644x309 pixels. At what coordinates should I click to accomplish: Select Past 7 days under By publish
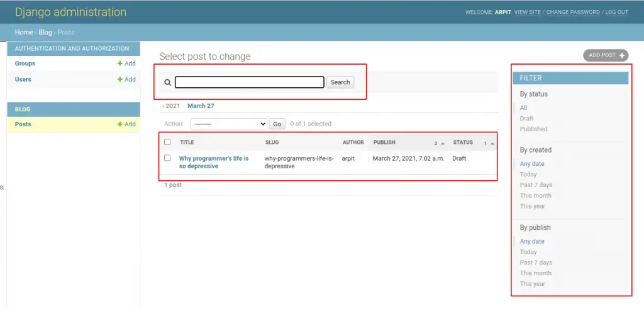[x=536, y=263]
